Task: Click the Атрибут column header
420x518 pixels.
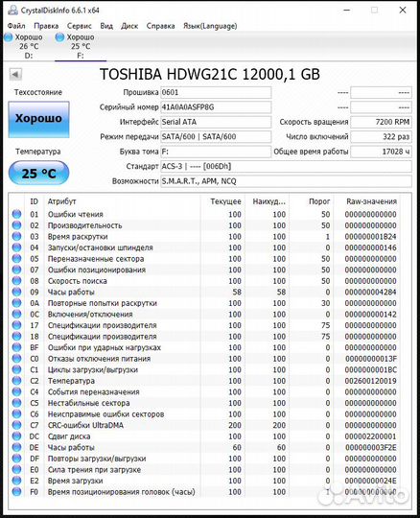Action: pyautogui.click(x=61, y=201)
